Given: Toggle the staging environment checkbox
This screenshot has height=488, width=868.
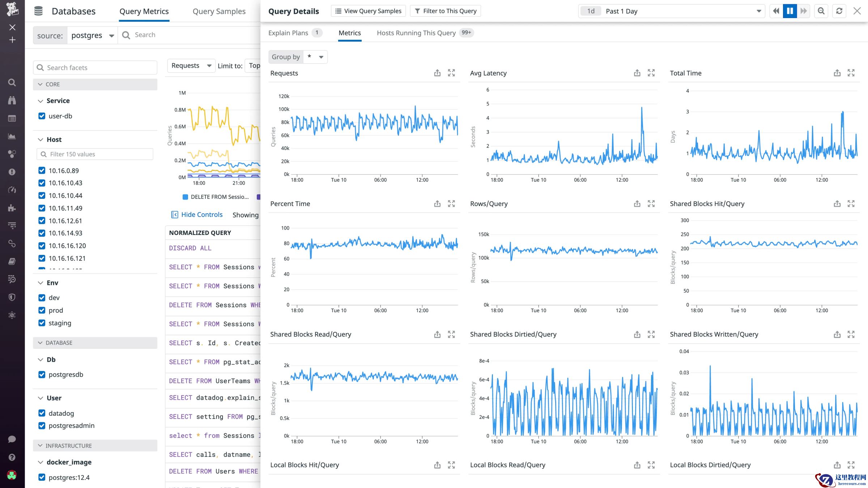Looking at the screenshot, I should 42,323.
